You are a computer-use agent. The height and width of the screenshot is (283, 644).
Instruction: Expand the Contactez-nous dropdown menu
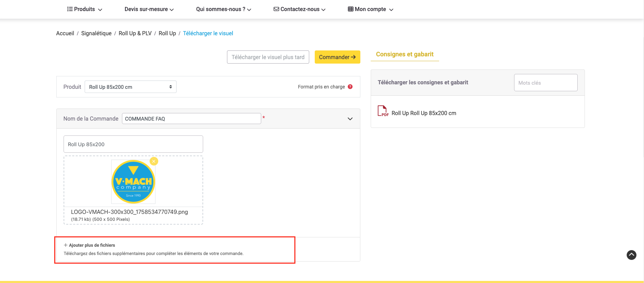300,9
